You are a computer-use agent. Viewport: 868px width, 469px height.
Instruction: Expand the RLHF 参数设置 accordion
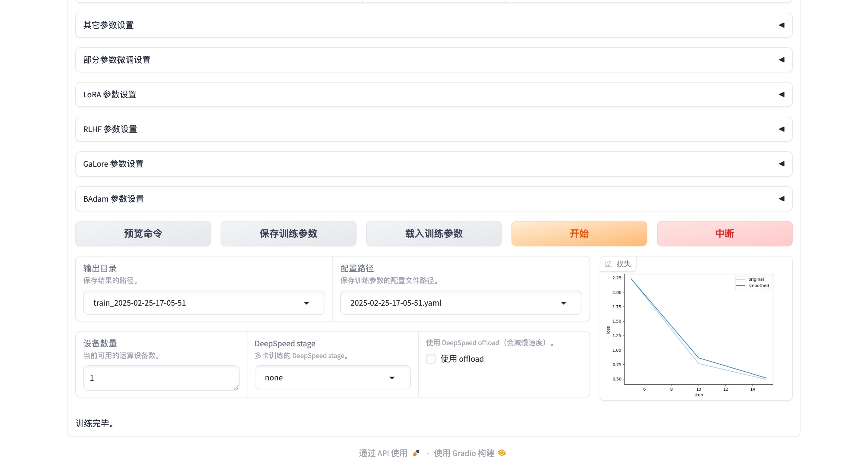(433, 129)
